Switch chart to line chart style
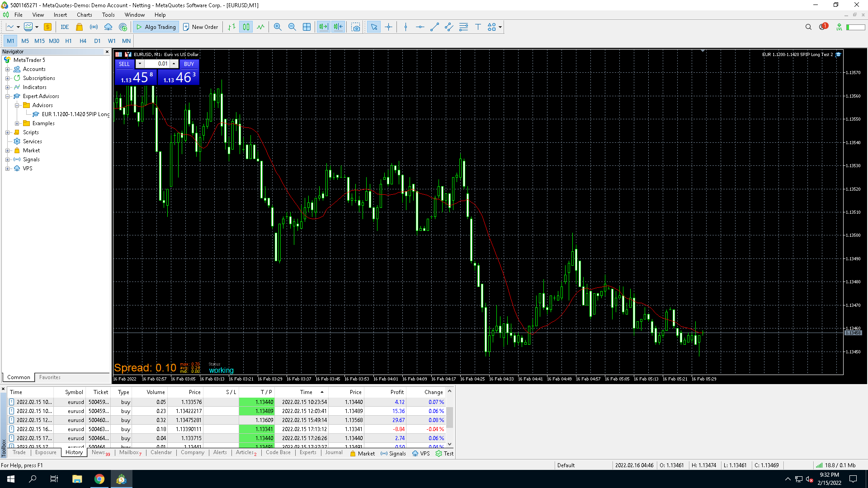868x488 pixels. [260, 27]
